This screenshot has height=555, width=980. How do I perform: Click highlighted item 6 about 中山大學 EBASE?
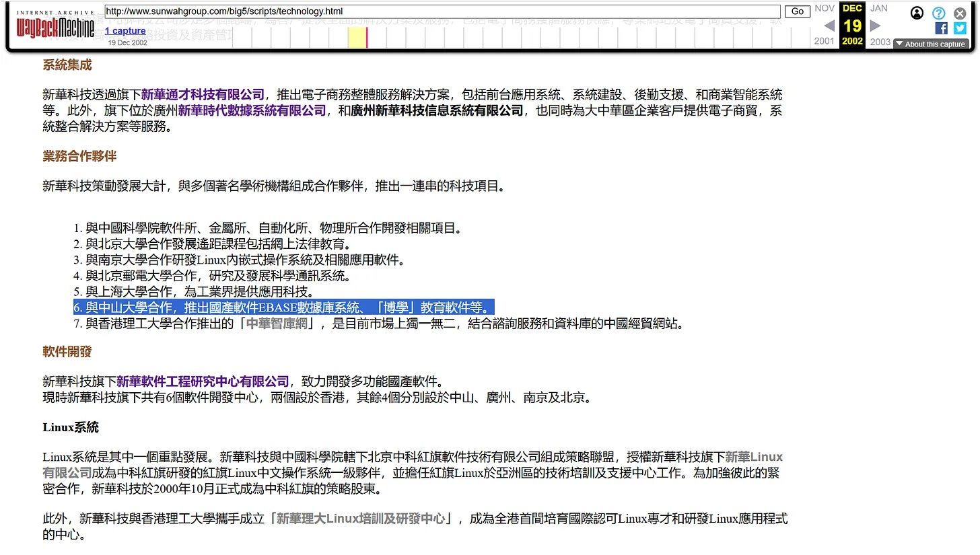(284, 307)
